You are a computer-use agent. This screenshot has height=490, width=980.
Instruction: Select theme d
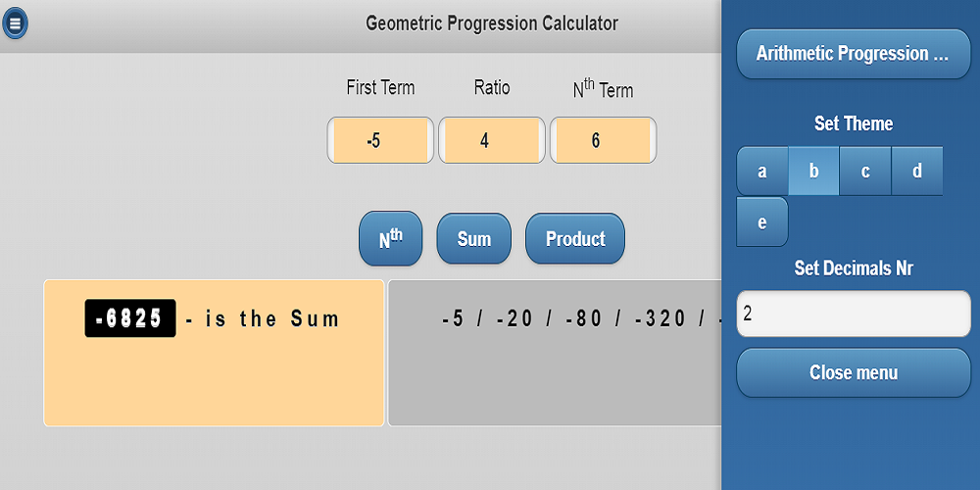coord(917,171)
